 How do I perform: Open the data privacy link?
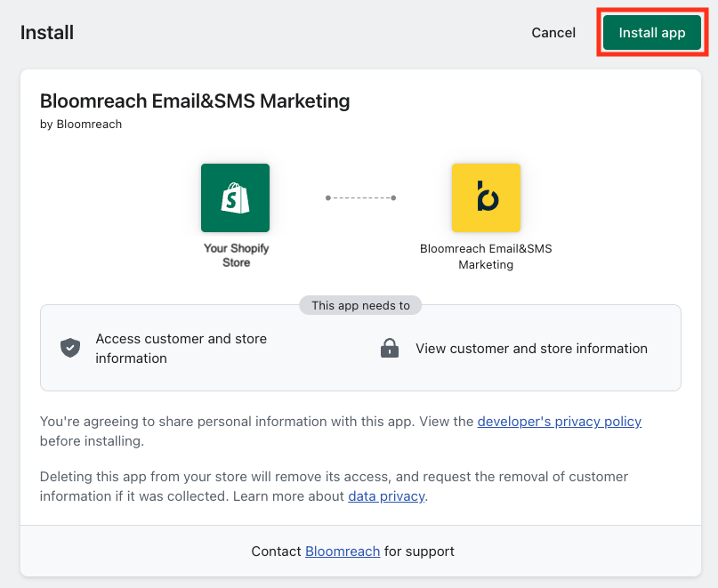click(386, 496)
